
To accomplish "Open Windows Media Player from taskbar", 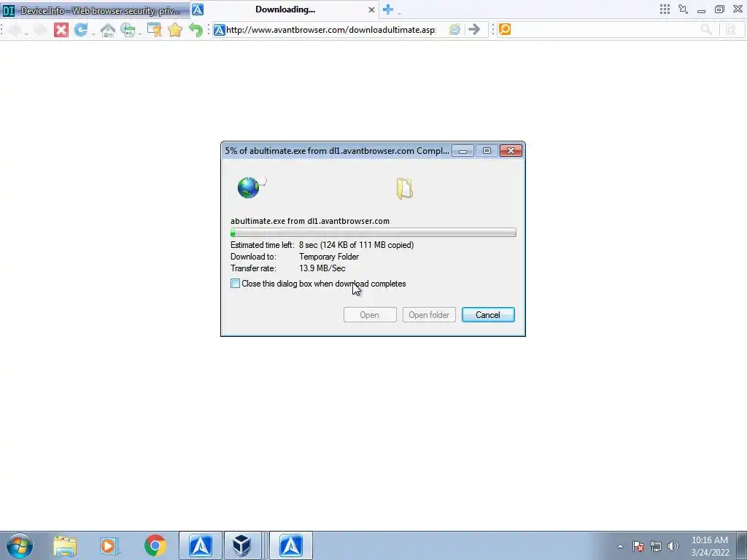I will [109, 546].
